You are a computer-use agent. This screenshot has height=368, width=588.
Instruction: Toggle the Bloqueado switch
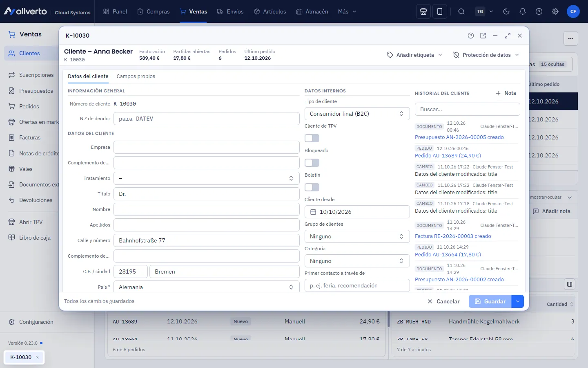(312, 163)
